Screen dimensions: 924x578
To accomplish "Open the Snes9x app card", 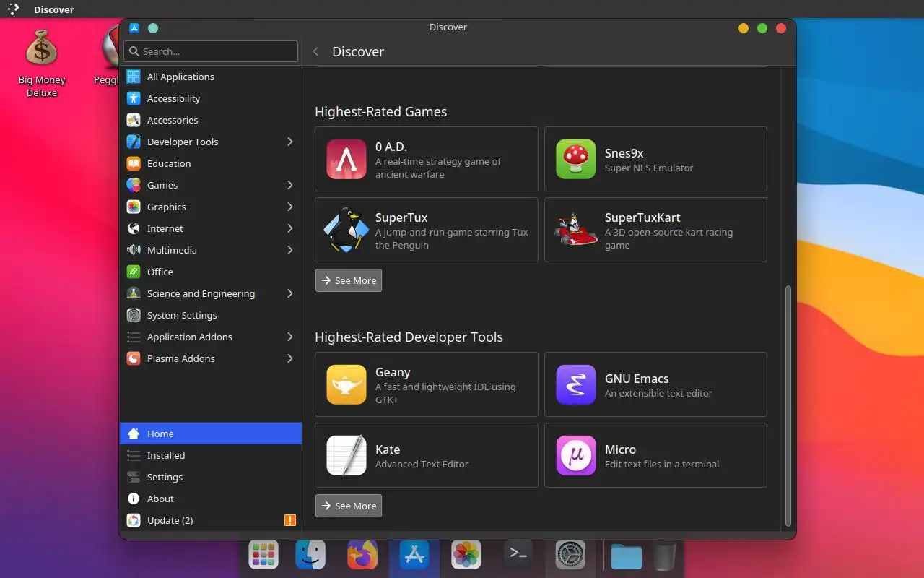I will (x=655, y=159).
